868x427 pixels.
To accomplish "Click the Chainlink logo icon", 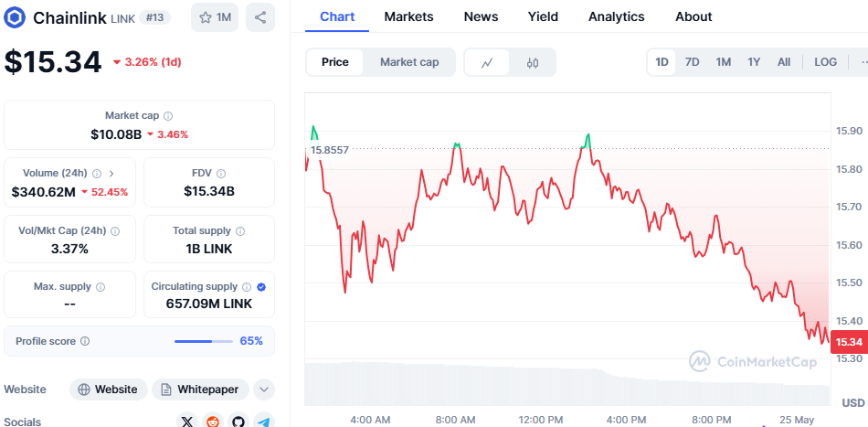I will [14, 17].
